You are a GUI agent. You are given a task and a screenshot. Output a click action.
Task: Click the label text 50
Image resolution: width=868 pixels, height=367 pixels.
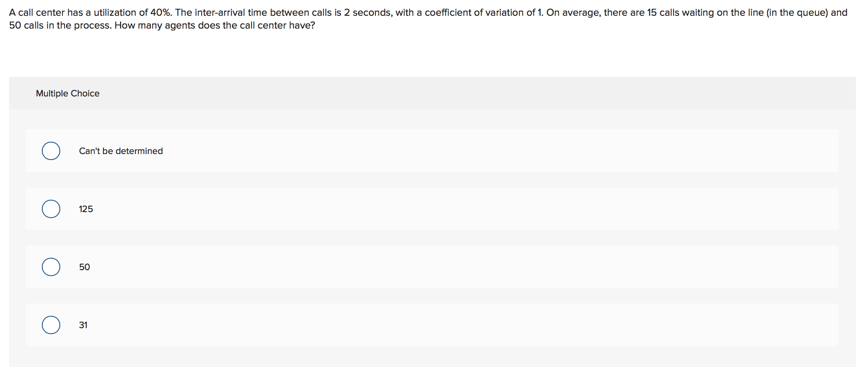pyautogui.click(x=84, y=267)
